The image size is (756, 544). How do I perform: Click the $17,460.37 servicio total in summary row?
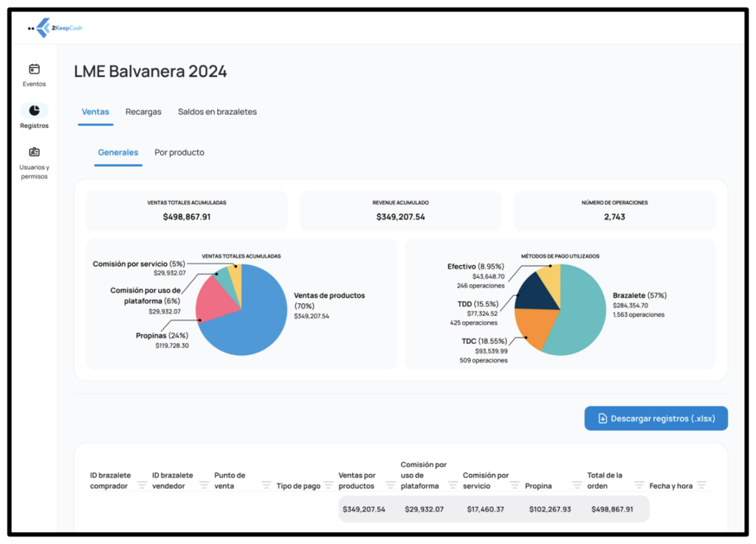click(x=486, y=509)
